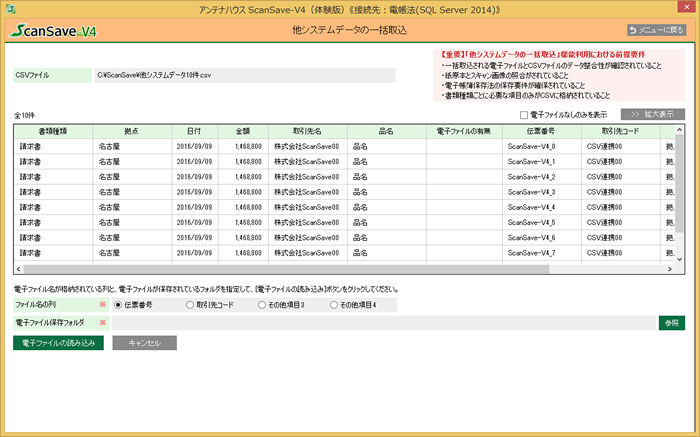This screenshot has width=700, height=437.
Task: Pick the その他項目4 radio option
Action: [334, 304]
